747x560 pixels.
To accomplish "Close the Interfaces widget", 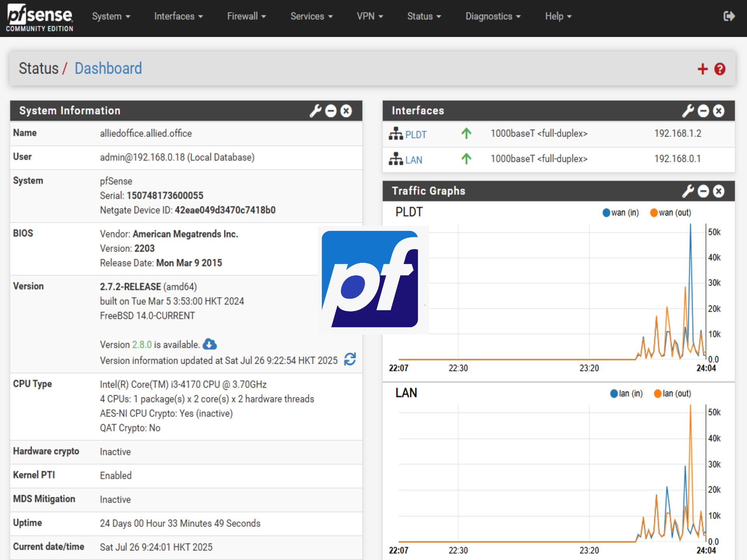I will point(719,111).
